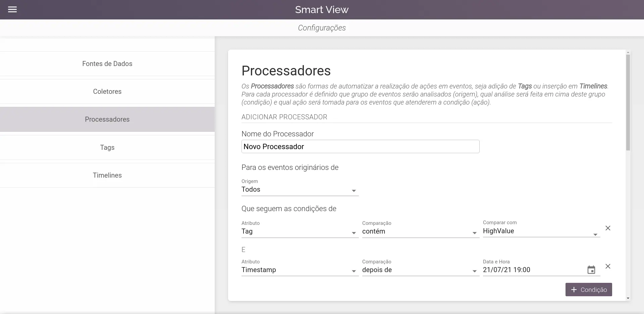Click the scrollbar down arrow
The image size is (644, 314).
point(628,298)
